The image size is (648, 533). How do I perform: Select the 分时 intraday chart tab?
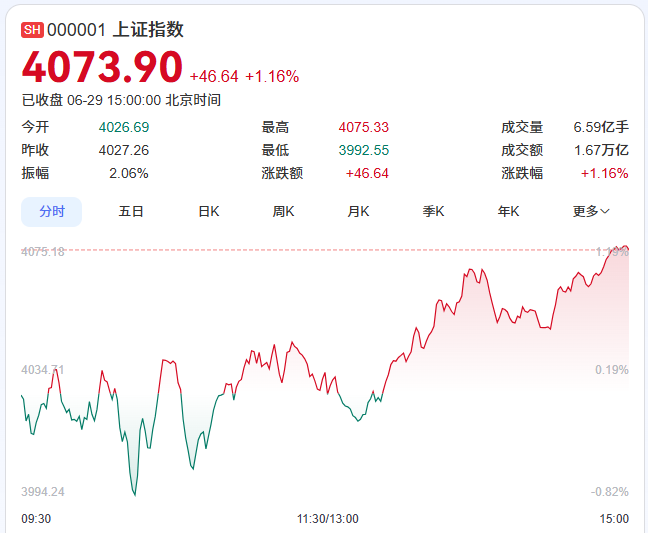coord(52,212)
